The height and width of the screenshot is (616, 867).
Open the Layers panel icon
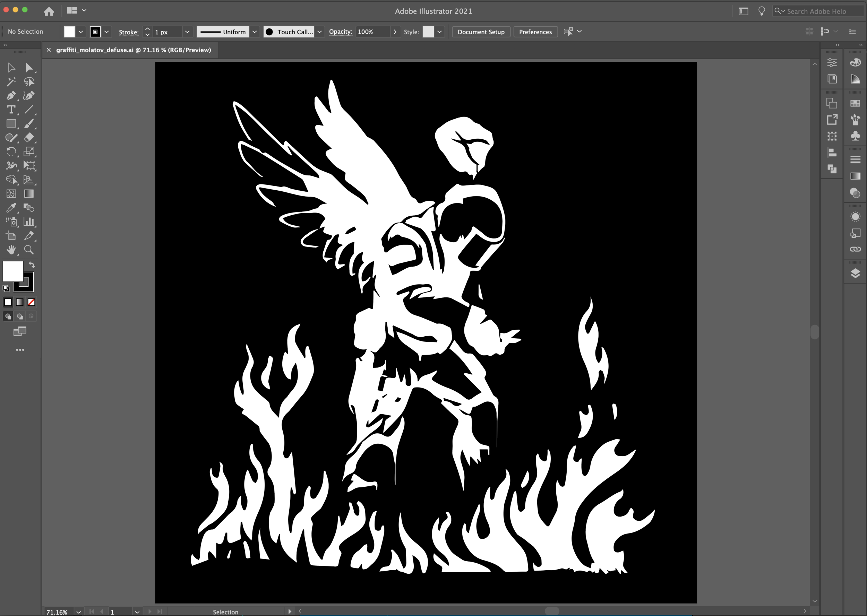[x=855, y=274]
